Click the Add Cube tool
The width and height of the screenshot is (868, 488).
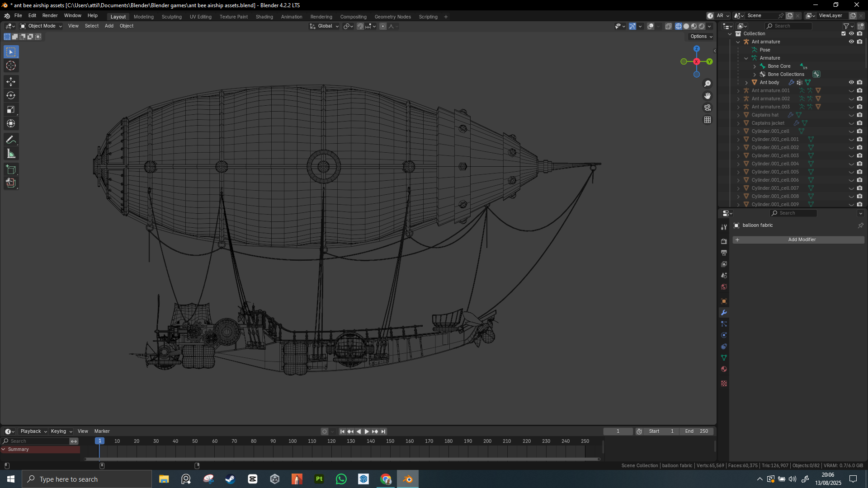tap(11, 170)
